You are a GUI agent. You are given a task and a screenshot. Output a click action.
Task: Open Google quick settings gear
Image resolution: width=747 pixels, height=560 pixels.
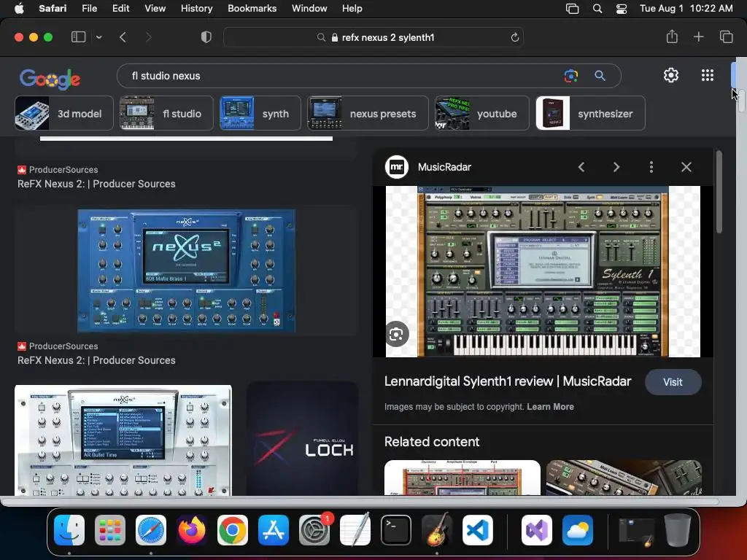click(x=671, y=75)
